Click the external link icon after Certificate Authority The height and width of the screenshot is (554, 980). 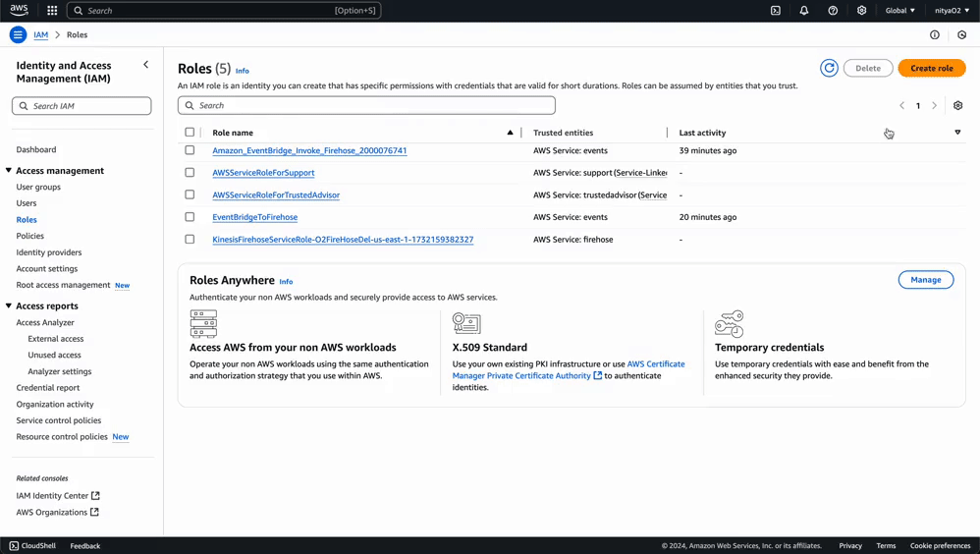[597, 375]
